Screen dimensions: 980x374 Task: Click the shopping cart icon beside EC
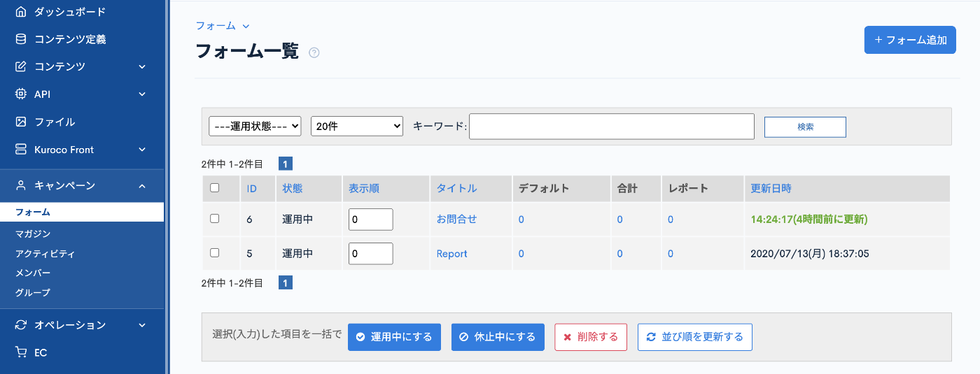click(21, 352)
